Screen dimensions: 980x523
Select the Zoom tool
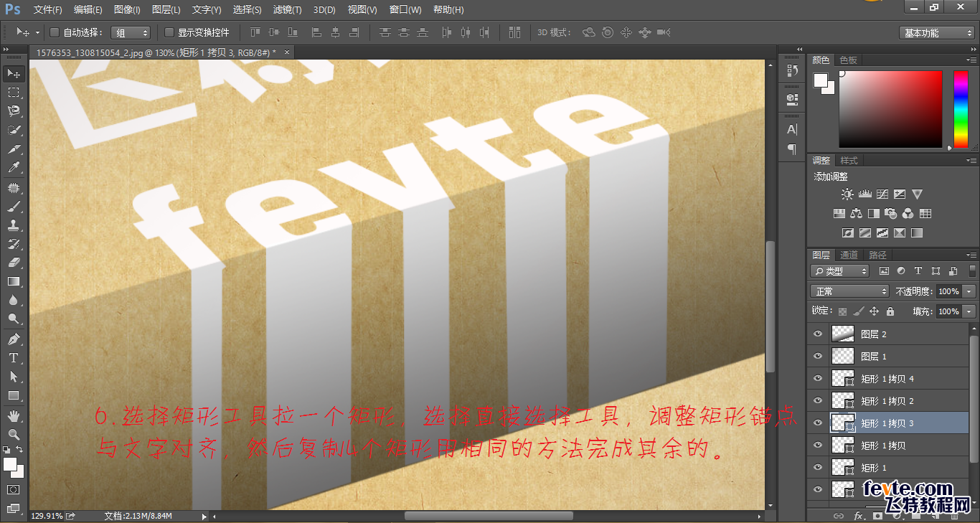(14, 434)
